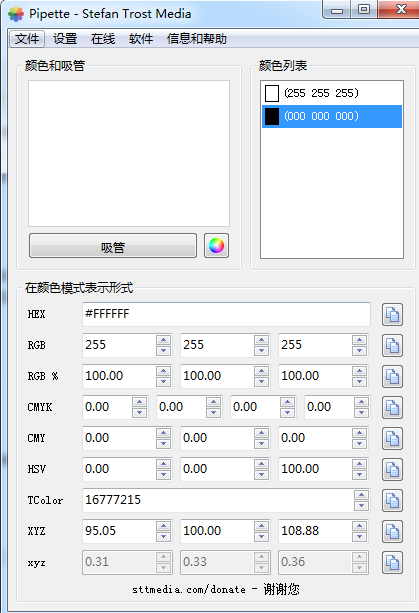Copy the RGB % values icon
This screenshot has height=613, width=419.
(x=392, y=376)
